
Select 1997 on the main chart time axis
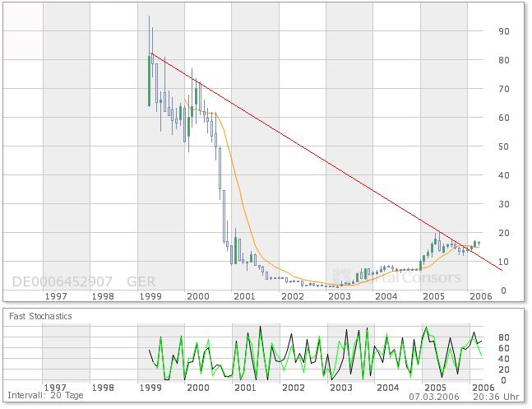click(x=55, y=295)
